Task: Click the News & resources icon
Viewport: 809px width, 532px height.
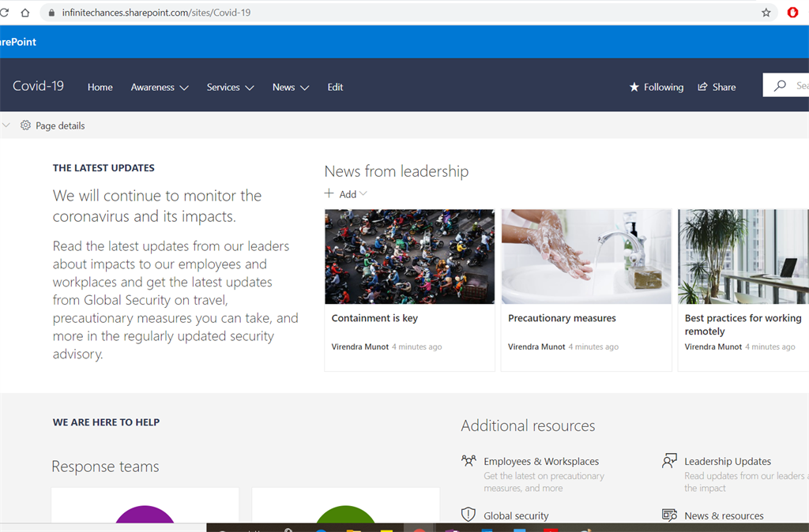Action: click(x=669, y=515)
